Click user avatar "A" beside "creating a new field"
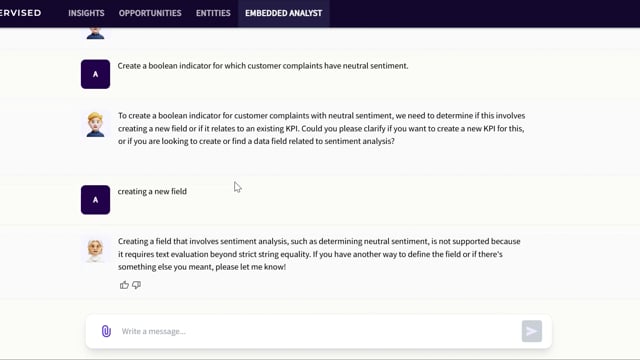 (95, 200)
